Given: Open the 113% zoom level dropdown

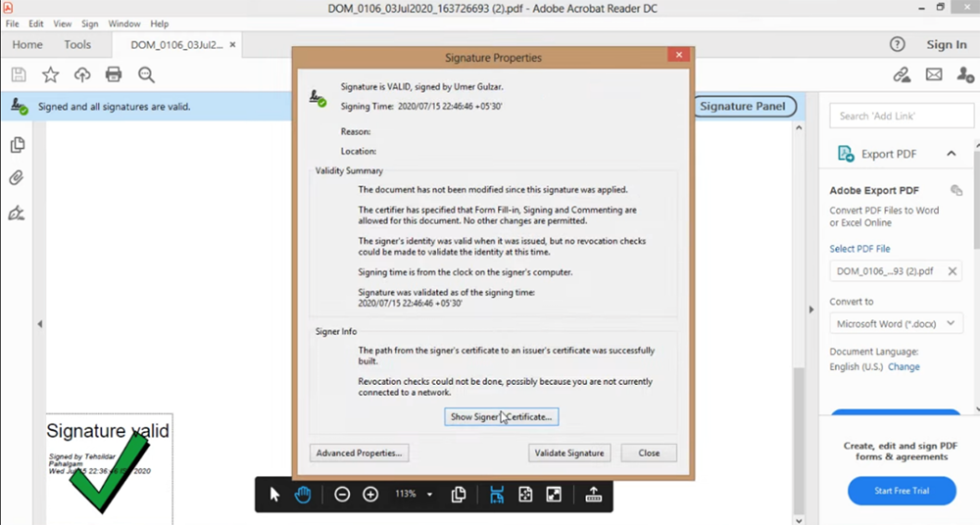Looking at the screenshot, I should pos(429,495).
